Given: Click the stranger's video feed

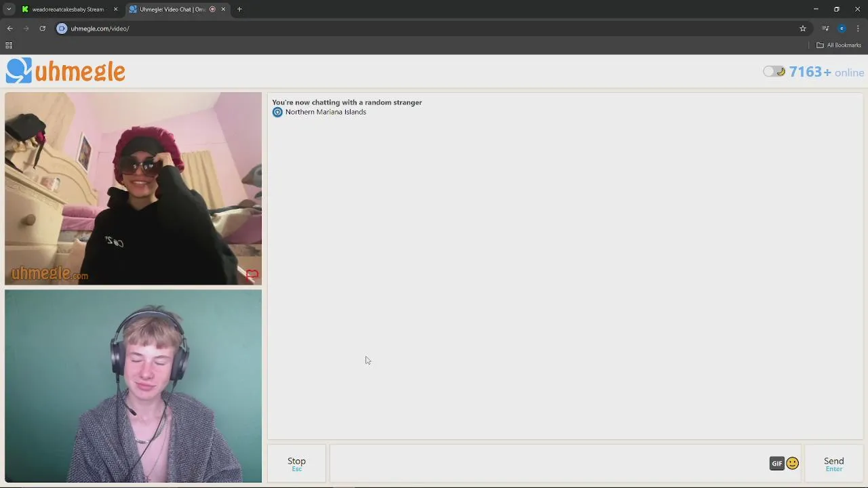Looking at the screenshot, I should [x=133, y=188].
